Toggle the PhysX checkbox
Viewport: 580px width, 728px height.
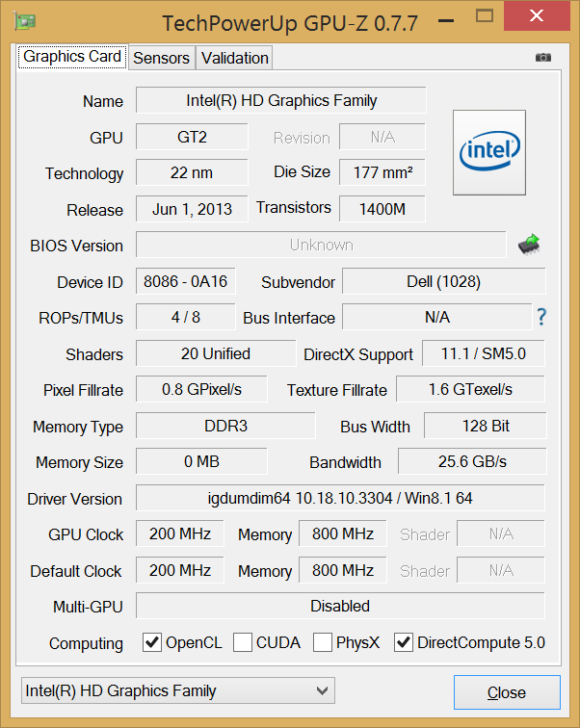click(322, 642)
